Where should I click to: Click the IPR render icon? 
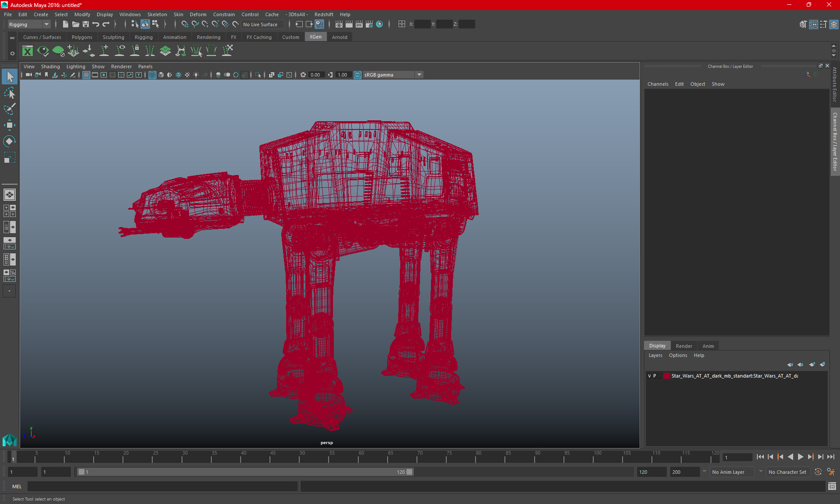pos(359,24)
